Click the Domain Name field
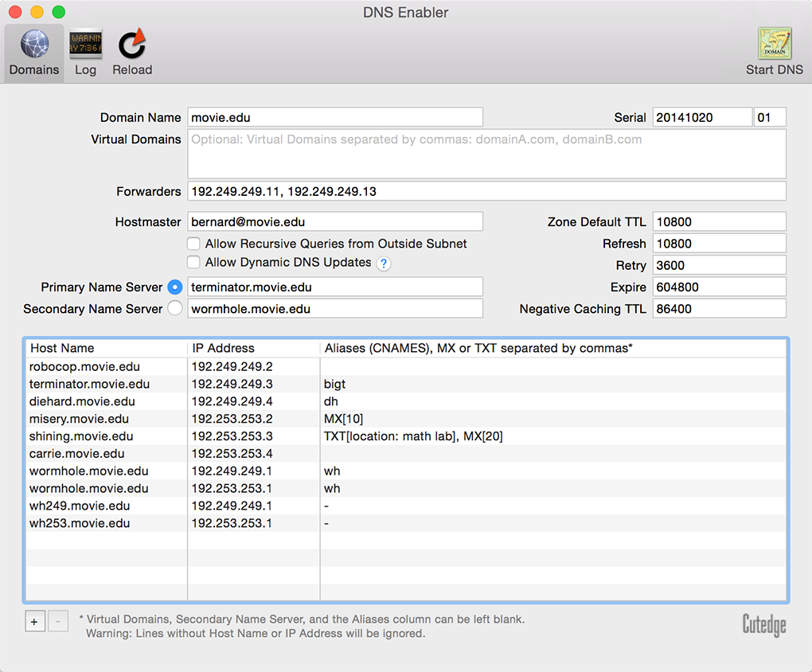Screen dimensions: 812x672 tap(335, 117)
